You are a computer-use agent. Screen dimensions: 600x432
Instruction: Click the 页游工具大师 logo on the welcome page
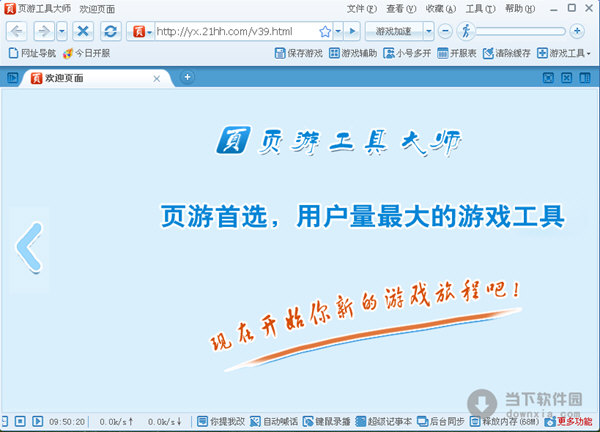pyautogui.click(x=339, y=142)
